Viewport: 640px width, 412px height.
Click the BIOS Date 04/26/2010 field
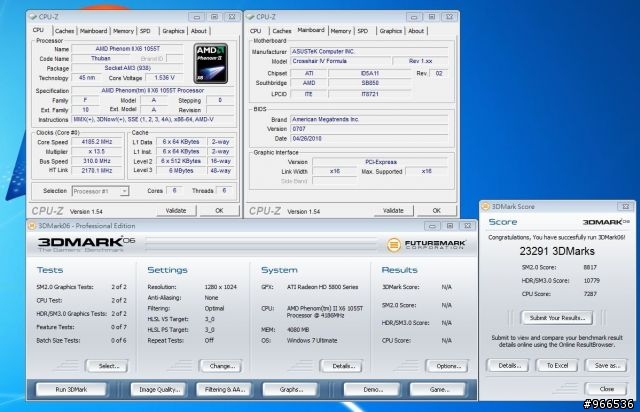[x=369, y=138]
